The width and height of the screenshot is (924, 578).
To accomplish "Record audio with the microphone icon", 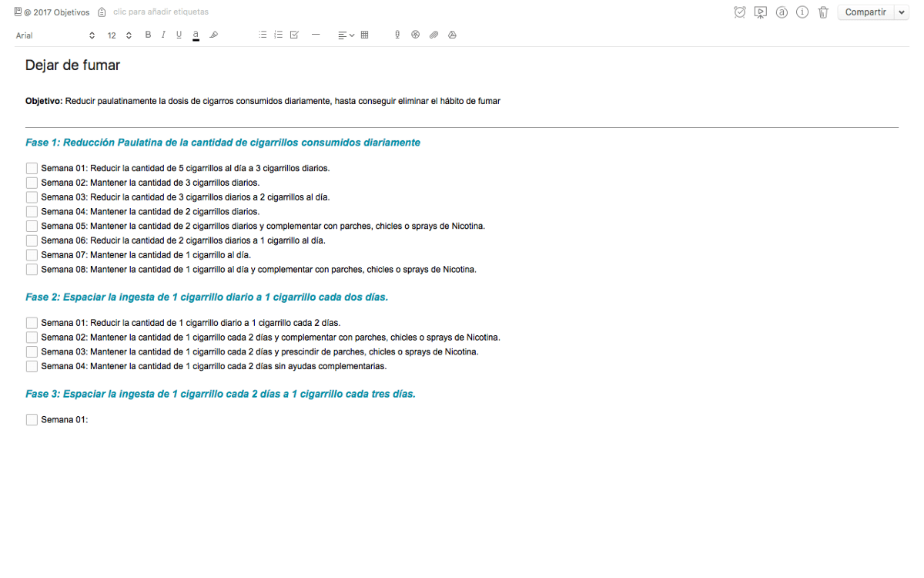I will (x=397, y=35).
